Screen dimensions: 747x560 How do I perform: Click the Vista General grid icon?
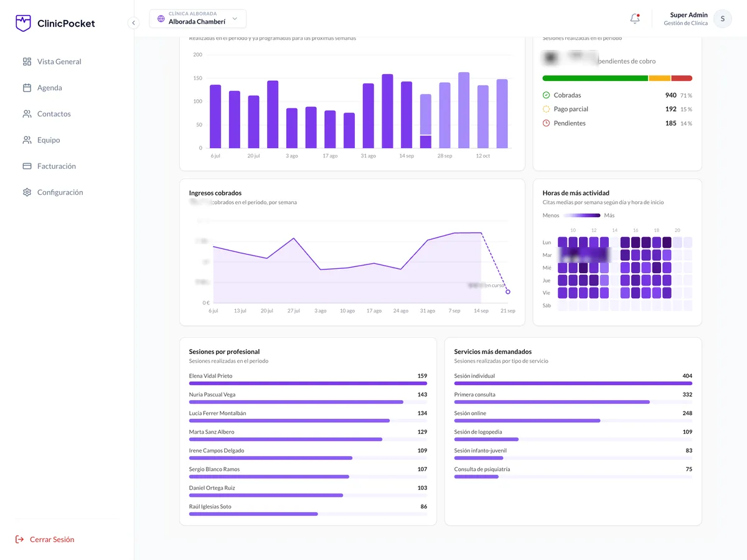click(27, 62)
